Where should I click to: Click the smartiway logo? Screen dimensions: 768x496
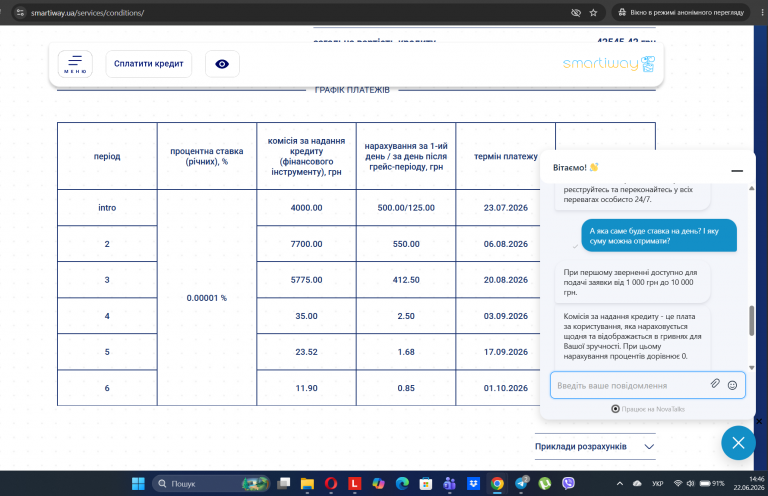coord(609,64)
